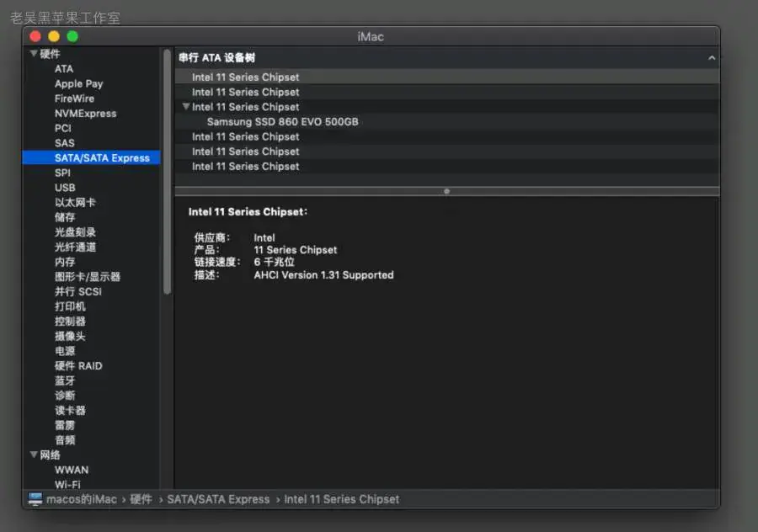The image size is (758, 532).
Task: Click the collapse chevron on 串行 ATA 设备树 header
Action: [711, 58]
